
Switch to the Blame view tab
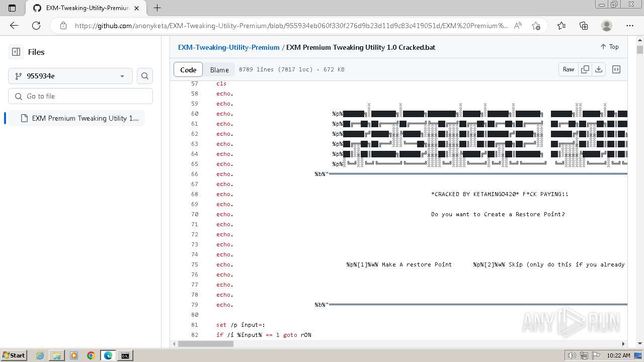coord(219,69)
